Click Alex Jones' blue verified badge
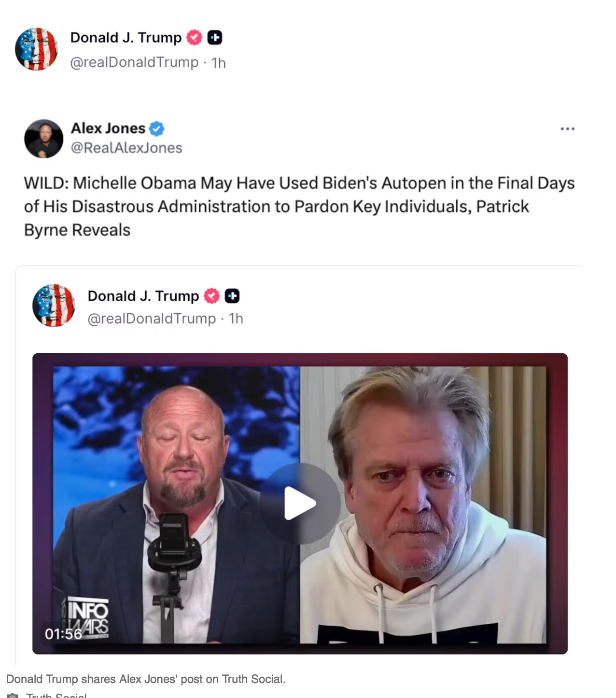 (156, 129)
